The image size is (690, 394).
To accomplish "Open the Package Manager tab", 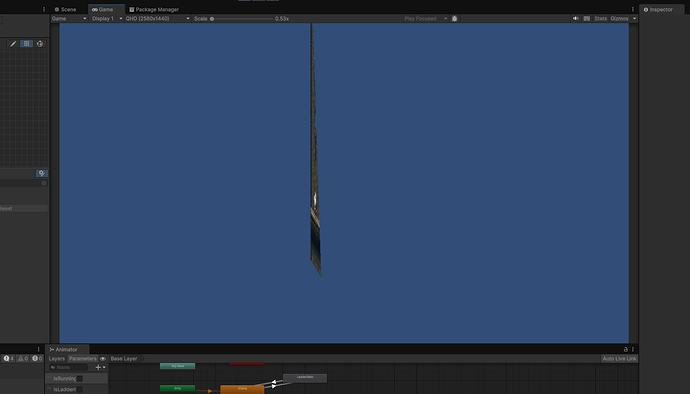I will click(x=154, y=9).
